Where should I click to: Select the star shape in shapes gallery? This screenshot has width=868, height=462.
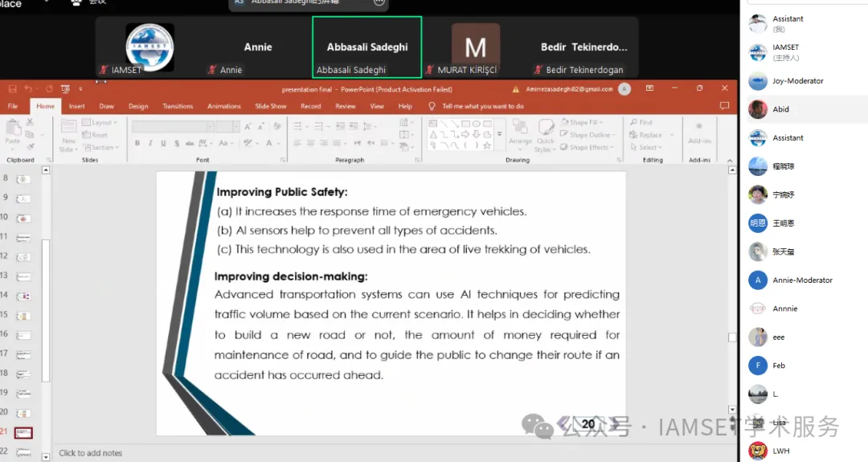[487, 145]
